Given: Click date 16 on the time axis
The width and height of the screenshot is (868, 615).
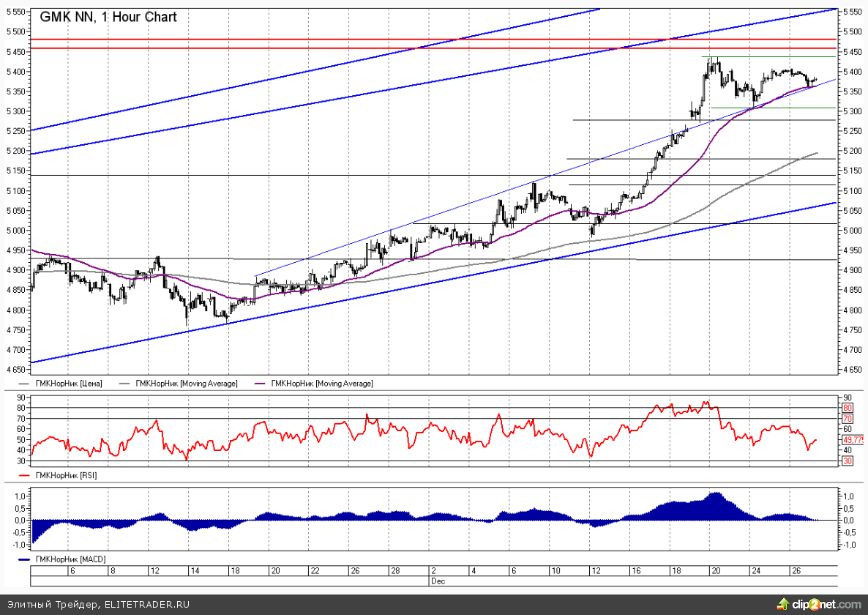Looking at the screenshot, I should click(x=635, y=571).
